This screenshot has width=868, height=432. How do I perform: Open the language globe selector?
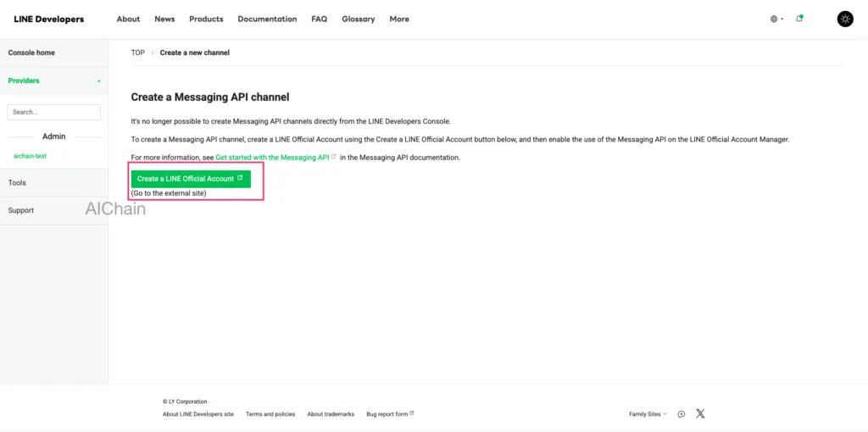pyautogui.click(x=776, y=19)
